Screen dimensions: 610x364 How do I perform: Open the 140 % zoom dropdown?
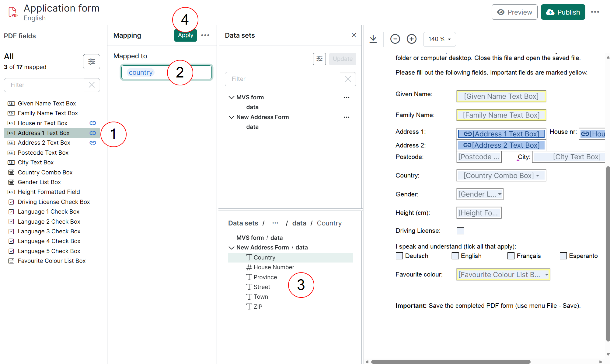[x=439, y=39]
